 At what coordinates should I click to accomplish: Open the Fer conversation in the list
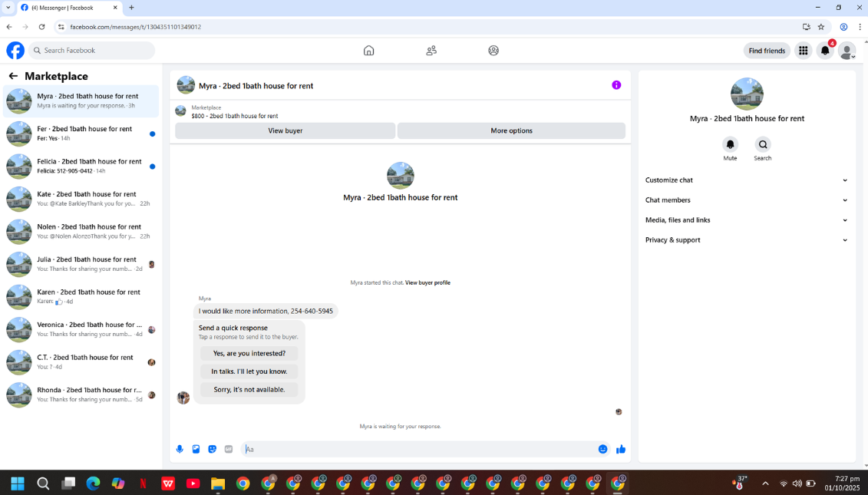click(81, 134)
